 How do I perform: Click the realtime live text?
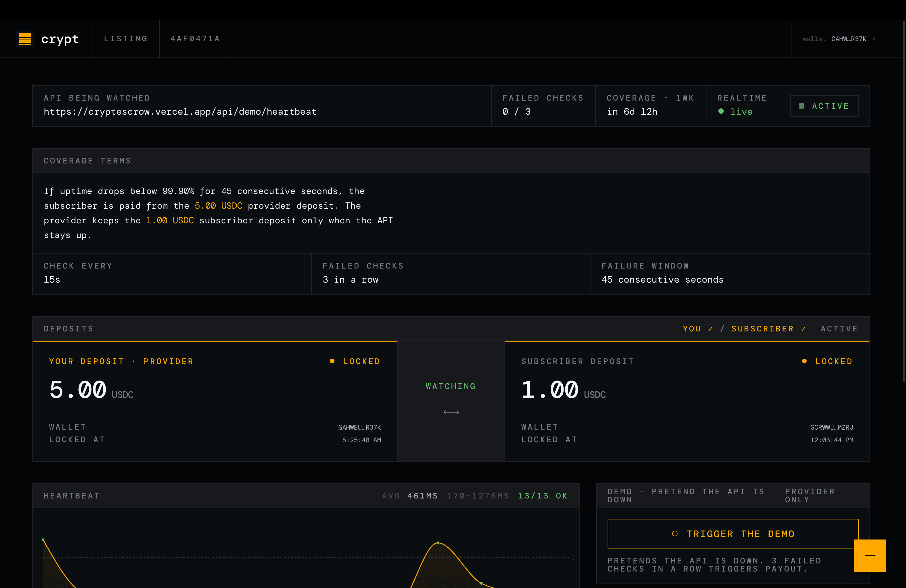pos(741,111)
